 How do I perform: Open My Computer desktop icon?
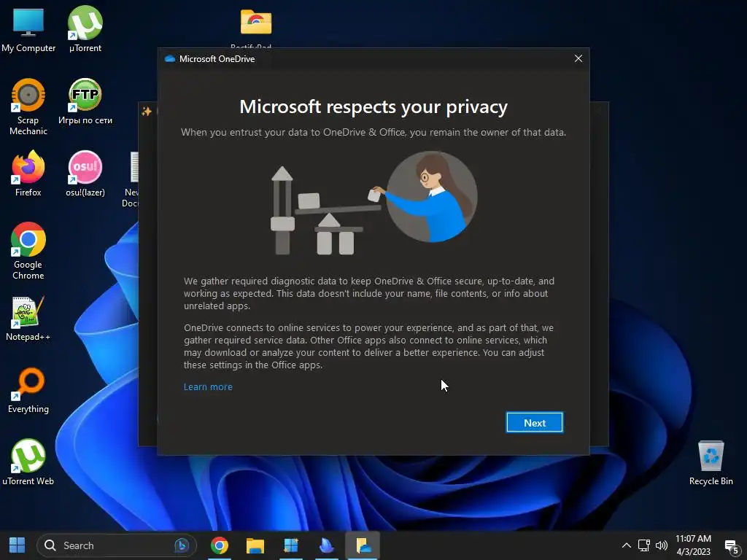pos(28,29)
